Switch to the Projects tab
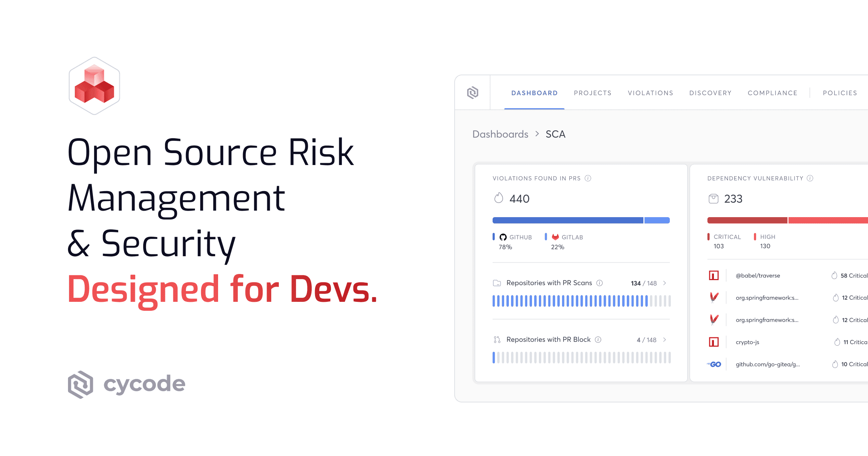This screenshot has height=456, width=868. point(592,93)
